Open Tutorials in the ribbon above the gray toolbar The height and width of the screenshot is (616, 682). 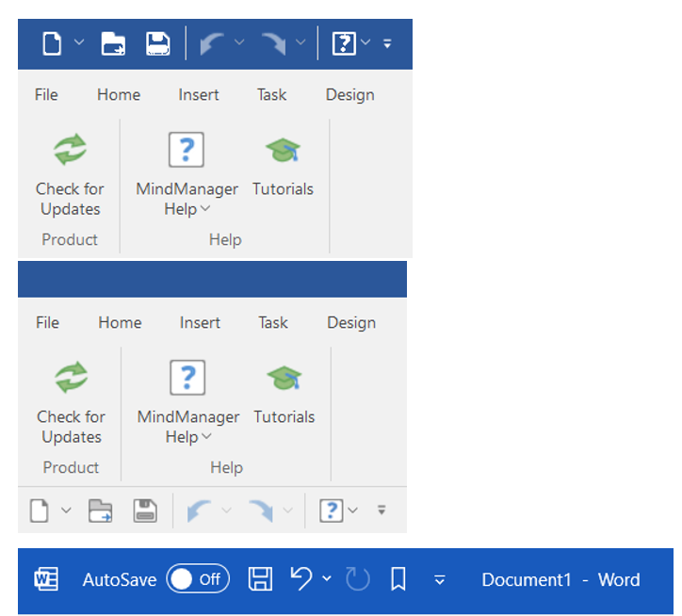tap(284, 395)
